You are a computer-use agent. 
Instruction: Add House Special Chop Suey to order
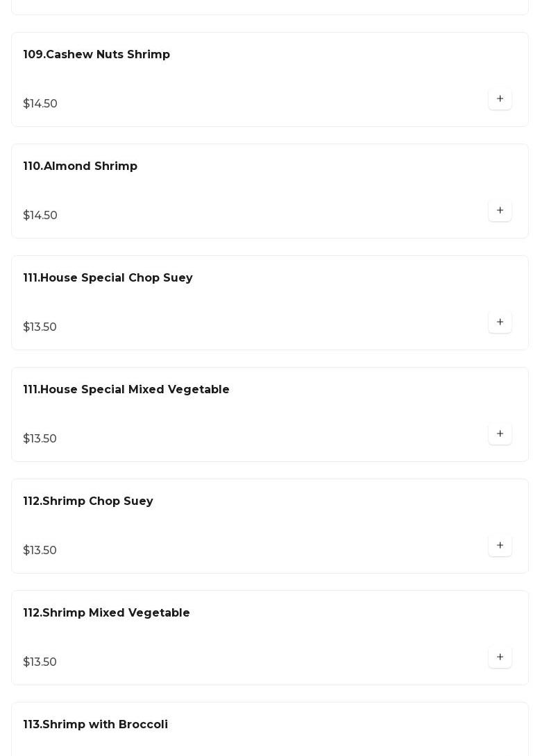(x=500, y=323)
